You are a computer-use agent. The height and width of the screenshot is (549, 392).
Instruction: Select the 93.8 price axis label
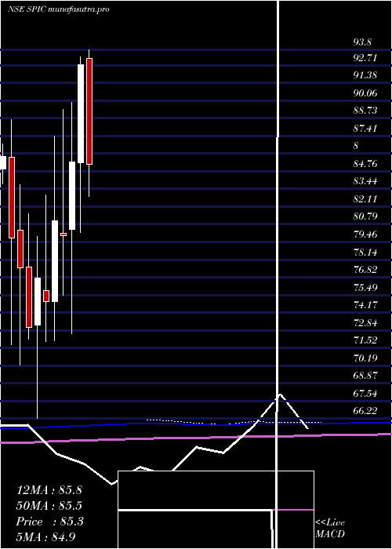[x=362, y=42]
